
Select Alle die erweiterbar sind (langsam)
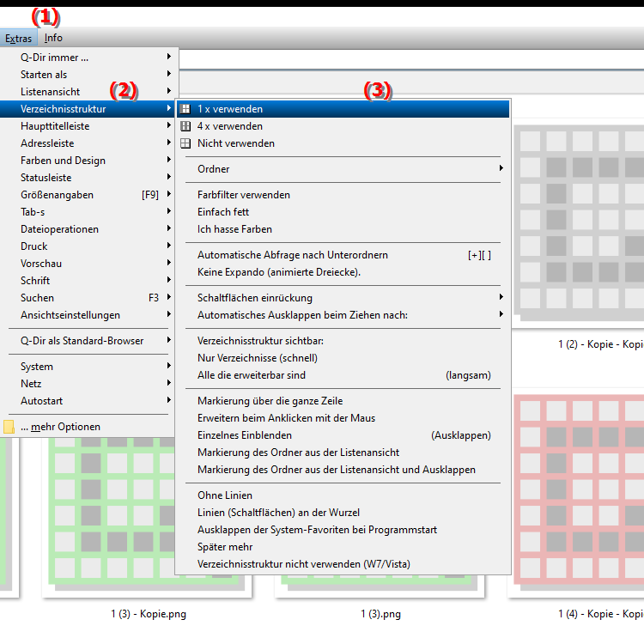pos(343,375)
